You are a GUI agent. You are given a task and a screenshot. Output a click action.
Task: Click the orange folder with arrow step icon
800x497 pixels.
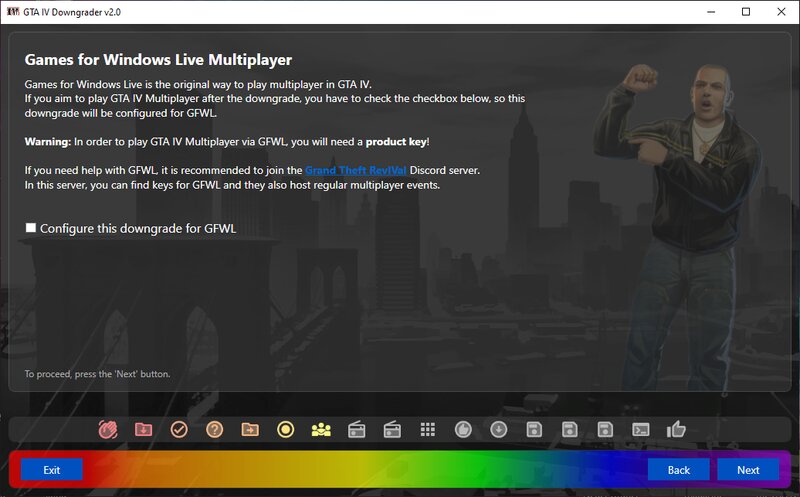(x=250, y=430)
